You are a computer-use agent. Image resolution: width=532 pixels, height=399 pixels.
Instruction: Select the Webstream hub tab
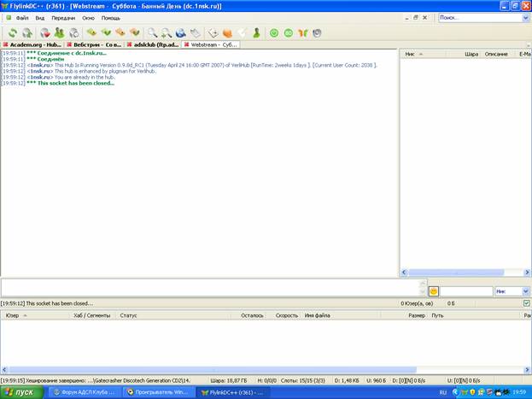(211, 44)
